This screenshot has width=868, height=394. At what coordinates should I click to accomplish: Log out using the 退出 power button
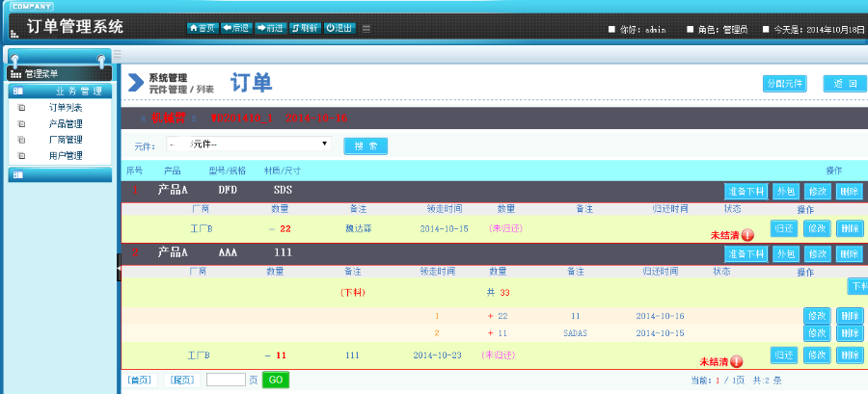pos(339,28)
